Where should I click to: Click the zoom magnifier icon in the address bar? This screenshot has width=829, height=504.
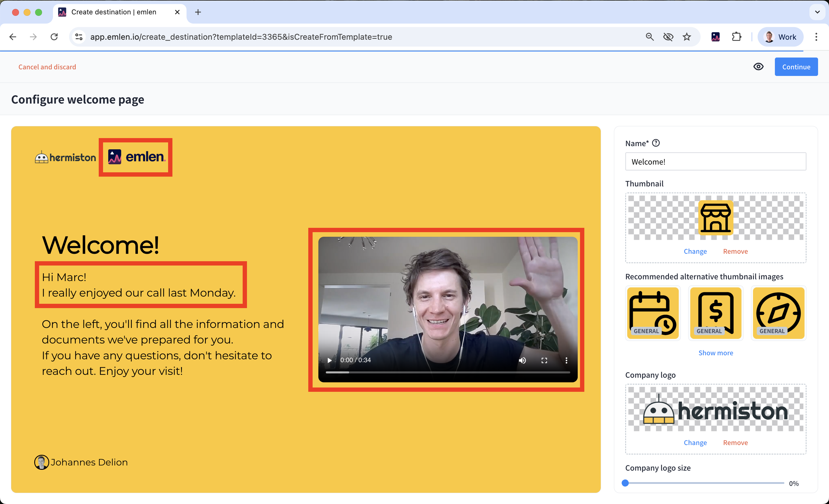coord(649,37)
